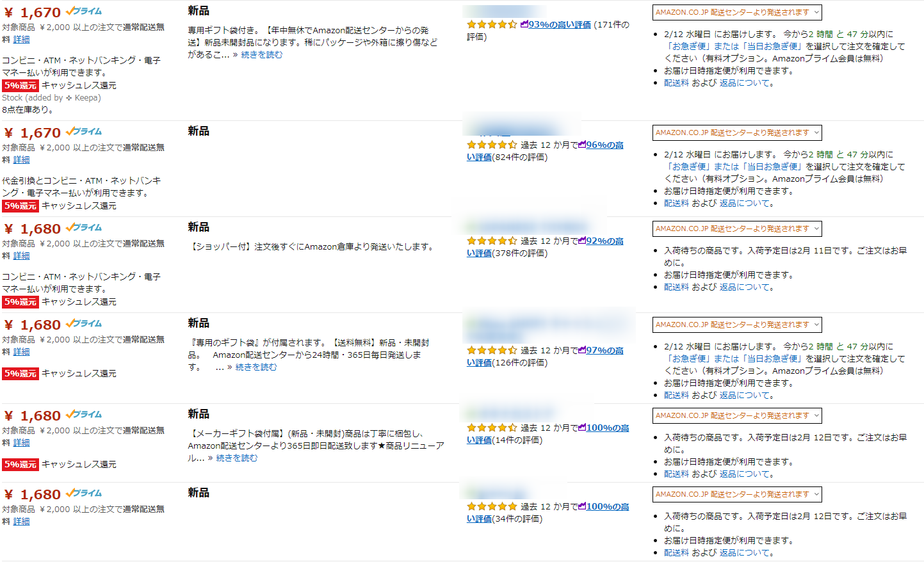This screenshot has height=562, width=924.
Task: Click the Prime badge beside the top ¥1,670 price
Action: [x=84, y=12]
